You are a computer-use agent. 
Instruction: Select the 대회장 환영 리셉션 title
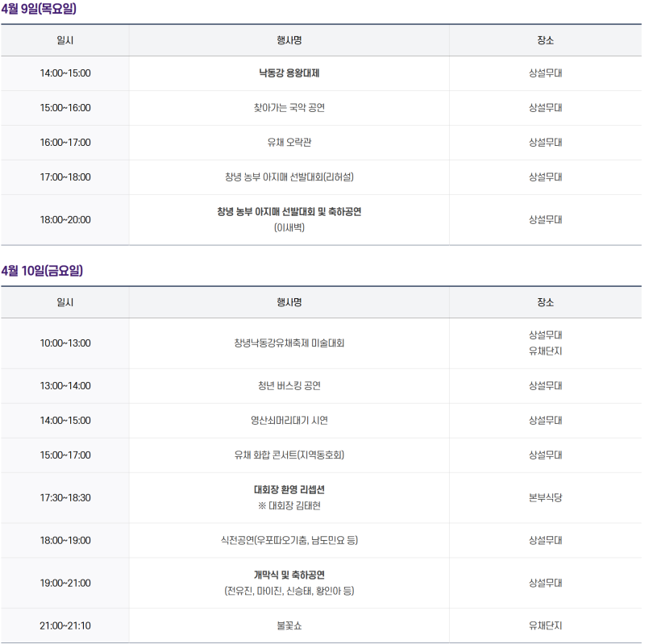click(289, 490)
